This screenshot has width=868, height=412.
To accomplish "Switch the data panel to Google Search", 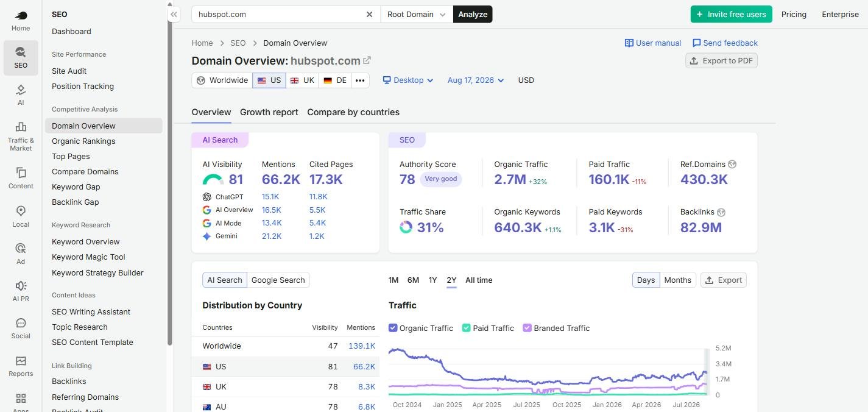I will (278, 280).
